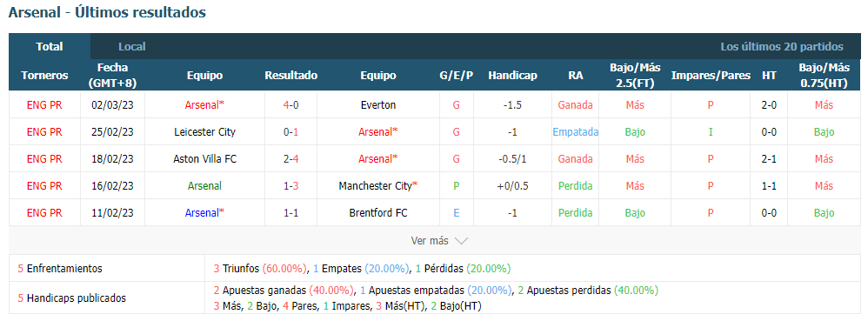Select ENG PR tournament in first row
868x321 pixels.
pyautogui.click(x=44, y=105)
